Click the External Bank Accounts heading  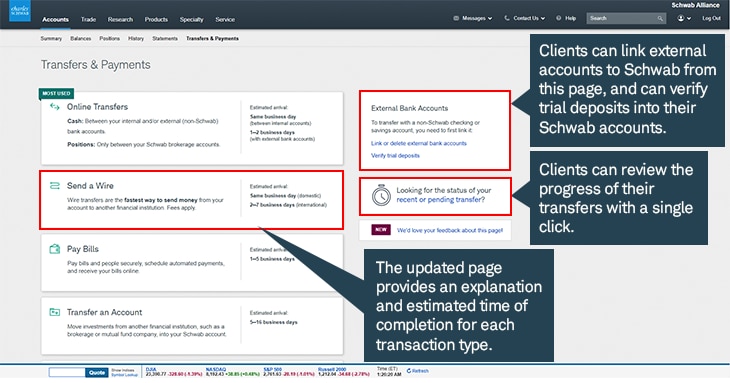coord(410,108)
